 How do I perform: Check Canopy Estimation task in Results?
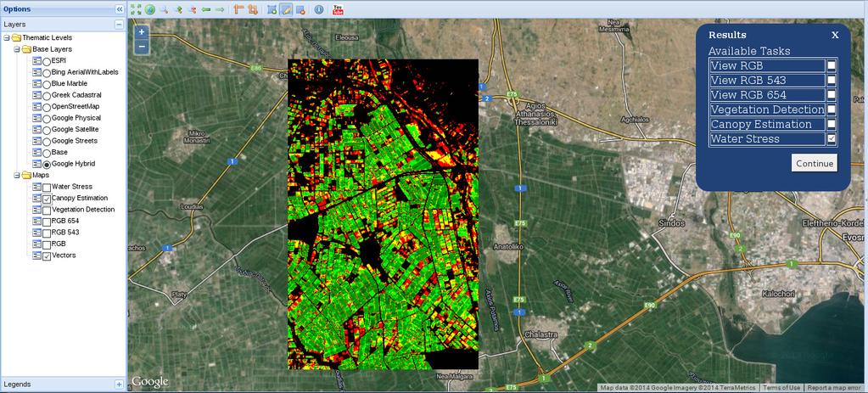[832, 124]
